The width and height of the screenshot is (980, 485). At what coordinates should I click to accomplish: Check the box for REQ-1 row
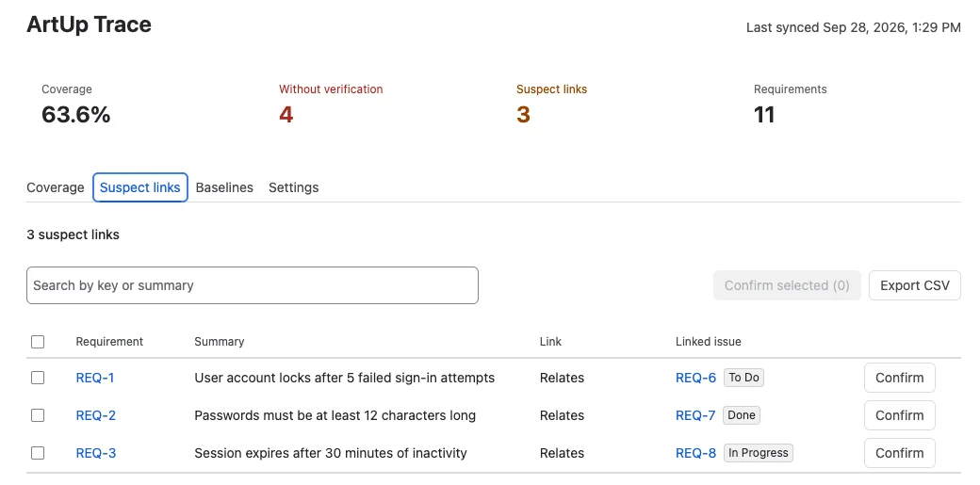point(38,378)
